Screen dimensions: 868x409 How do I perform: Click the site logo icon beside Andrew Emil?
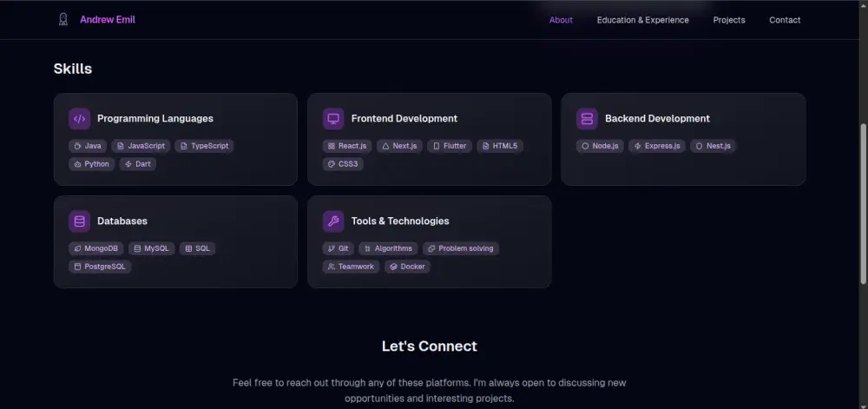pos(63,19)
